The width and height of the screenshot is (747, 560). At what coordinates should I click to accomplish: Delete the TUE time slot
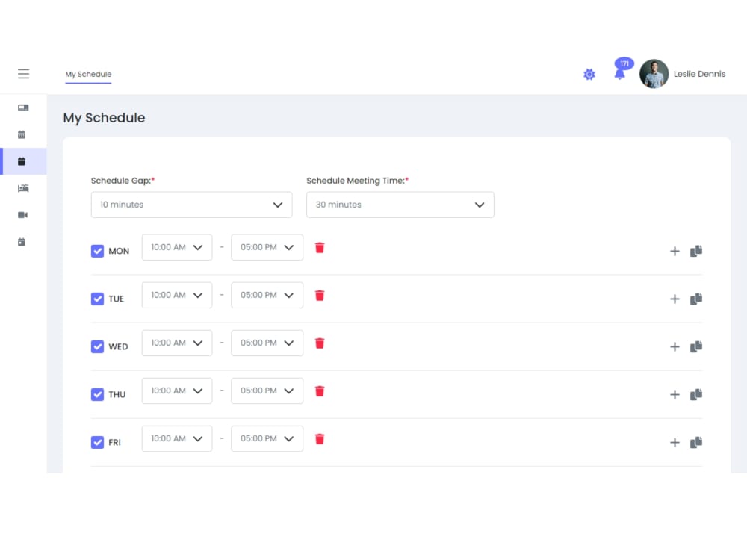[x=320, y=296]
